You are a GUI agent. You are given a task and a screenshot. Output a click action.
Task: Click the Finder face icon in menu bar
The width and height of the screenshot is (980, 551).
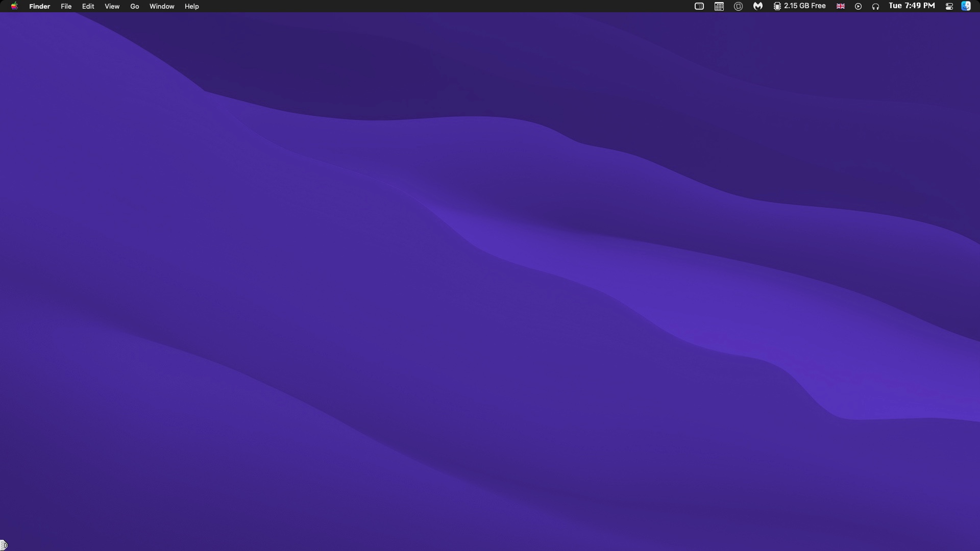(966, 6)
